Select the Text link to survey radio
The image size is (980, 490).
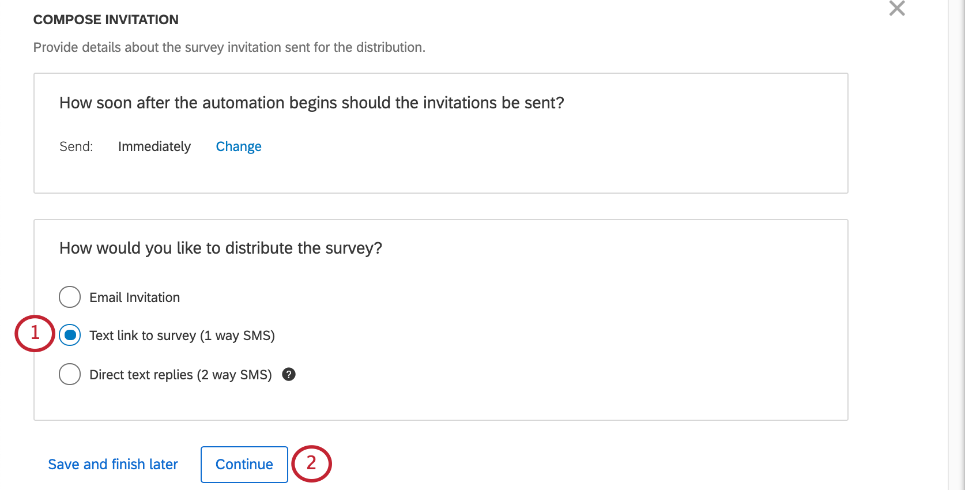coord(70,335)
